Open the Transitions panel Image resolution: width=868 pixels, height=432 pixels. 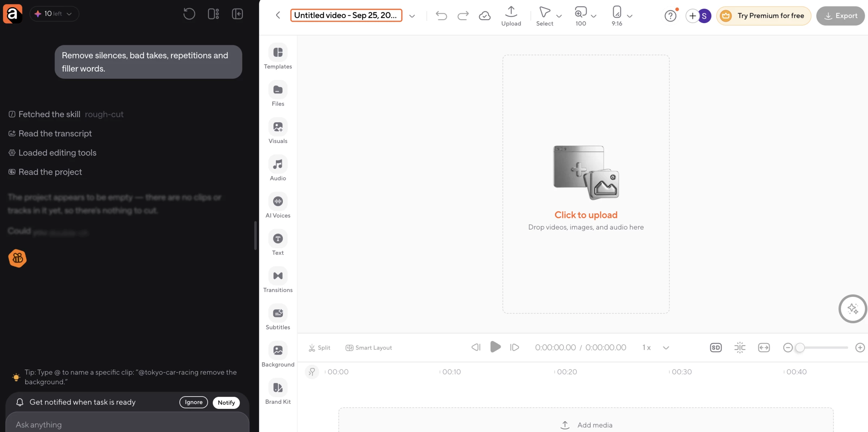pyautogui.click(x=278, y=280)
